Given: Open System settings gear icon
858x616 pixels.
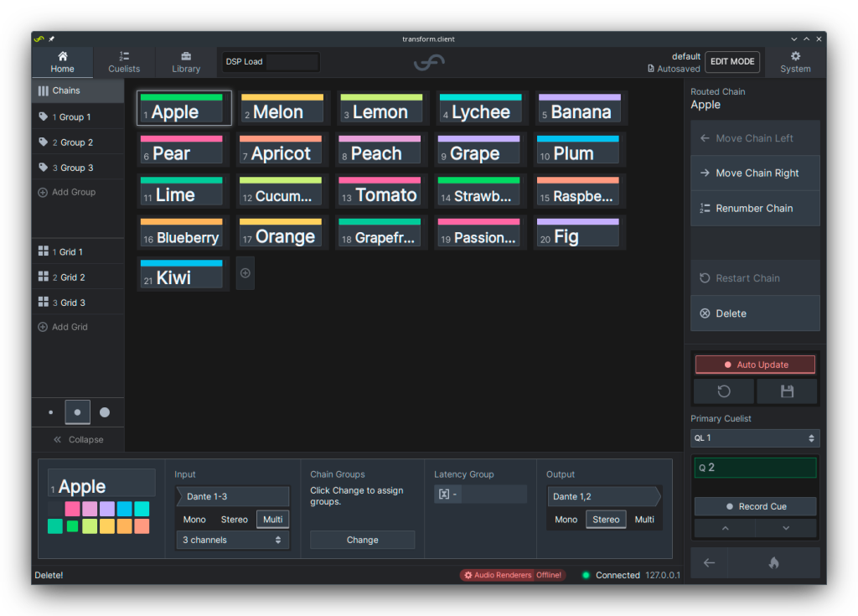Looking at the screenshot, I should 795,56.
